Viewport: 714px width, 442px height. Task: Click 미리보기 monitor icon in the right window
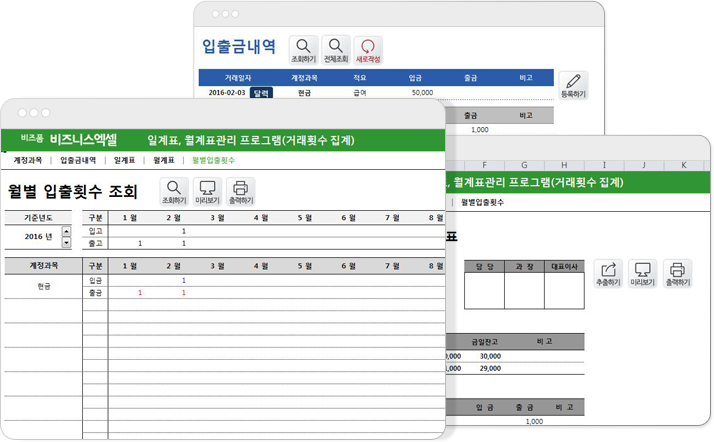[x=642, y=273]
